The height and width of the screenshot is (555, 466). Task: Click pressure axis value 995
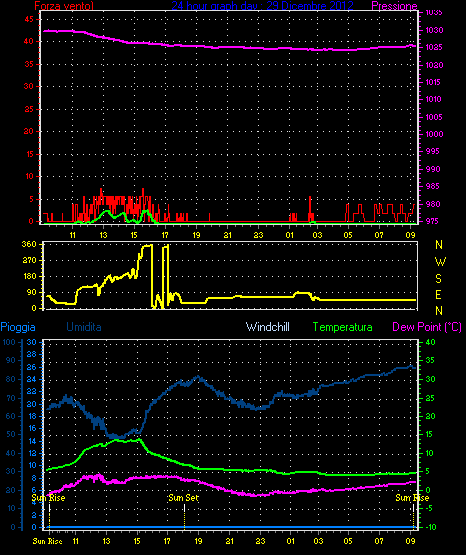point(432,151)
